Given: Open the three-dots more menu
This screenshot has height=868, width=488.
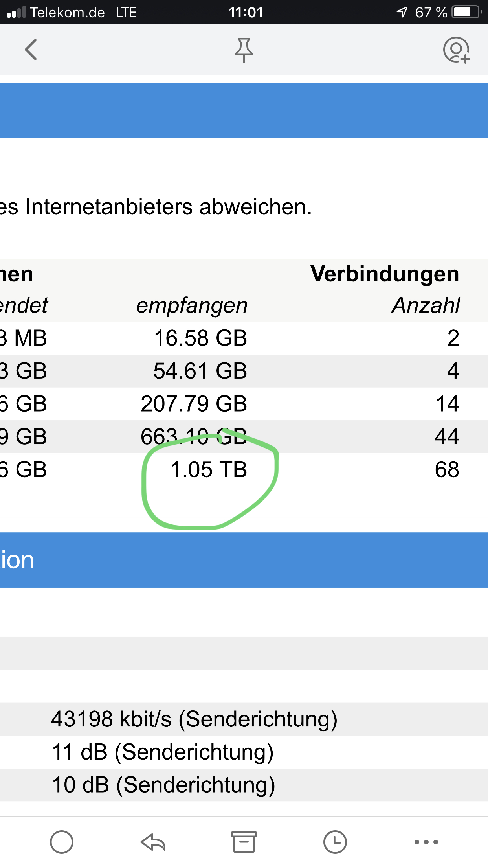Looking at the screenshot, I should (426, 842).
